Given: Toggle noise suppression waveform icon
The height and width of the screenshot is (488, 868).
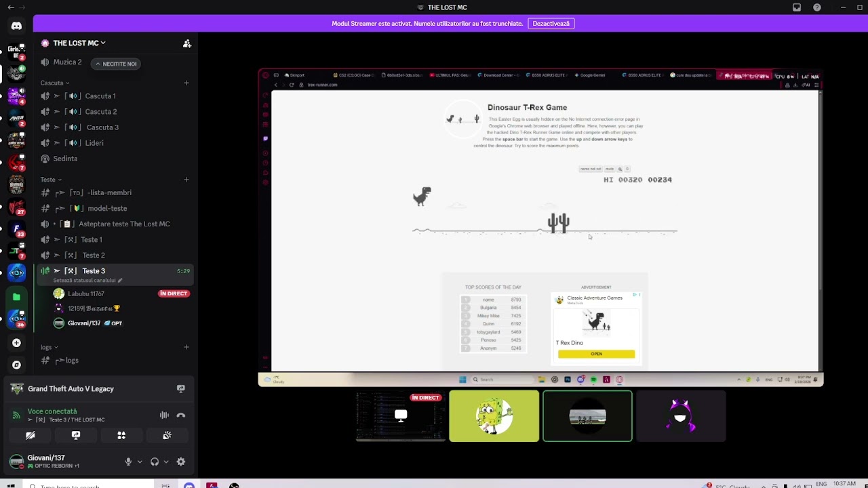Looking at the screenshot, I should (x=164, y=415).
